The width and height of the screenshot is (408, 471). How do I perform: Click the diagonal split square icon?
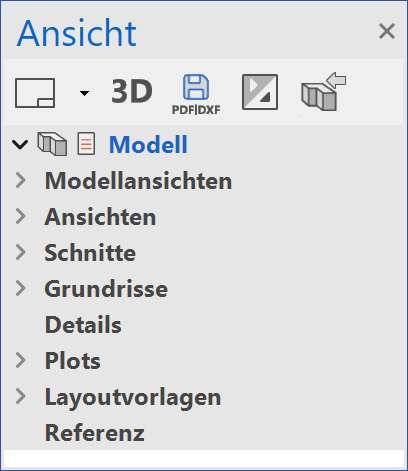coord(260,92)
